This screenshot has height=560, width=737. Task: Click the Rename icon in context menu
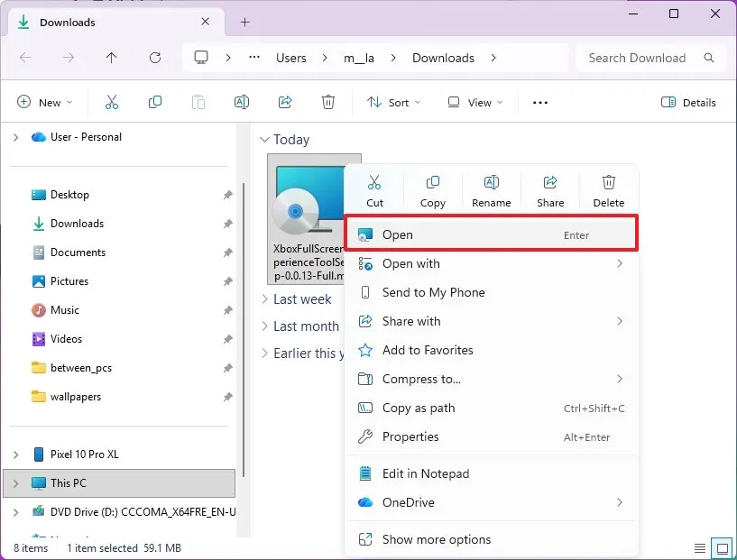tap(492, 190)
